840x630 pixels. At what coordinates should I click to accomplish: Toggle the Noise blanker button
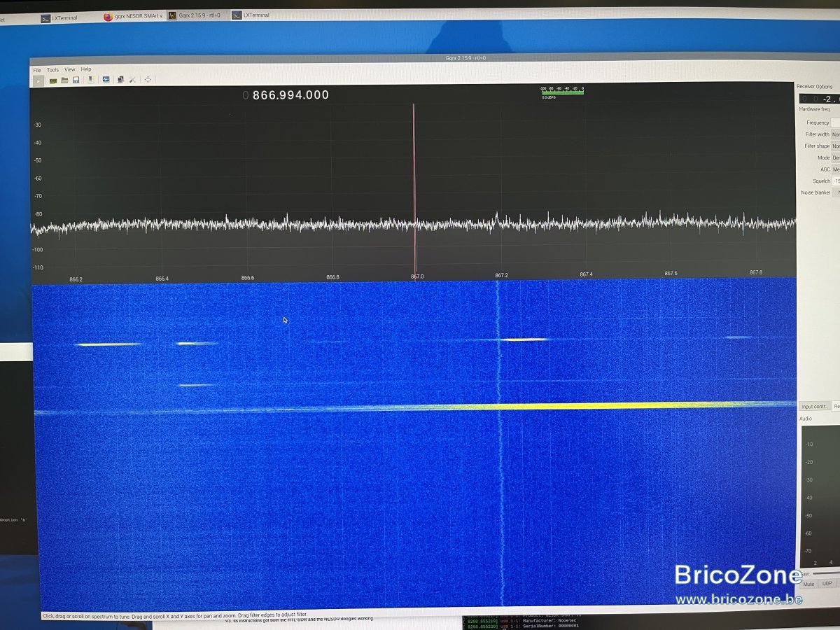(835, 192)
